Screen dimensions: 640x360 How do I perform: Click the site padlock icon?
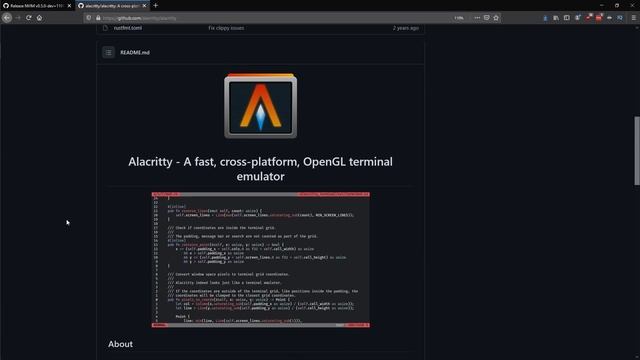pos(98,18)
